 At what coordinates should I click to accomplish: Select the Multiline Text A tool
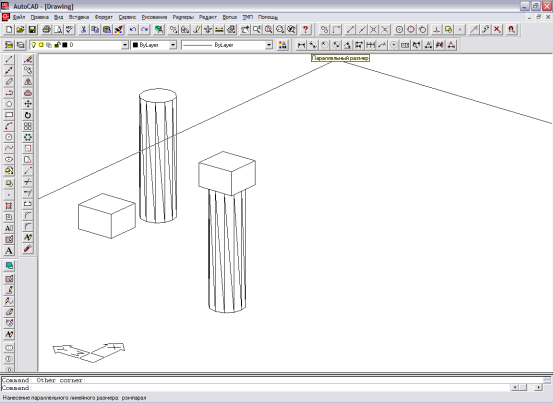pyautogui.click(x=9, y=251)
